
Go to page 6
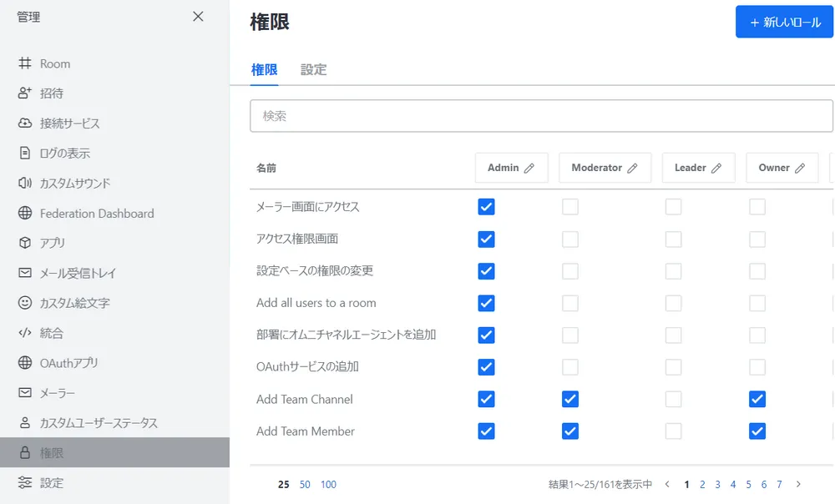pos(764,484)
